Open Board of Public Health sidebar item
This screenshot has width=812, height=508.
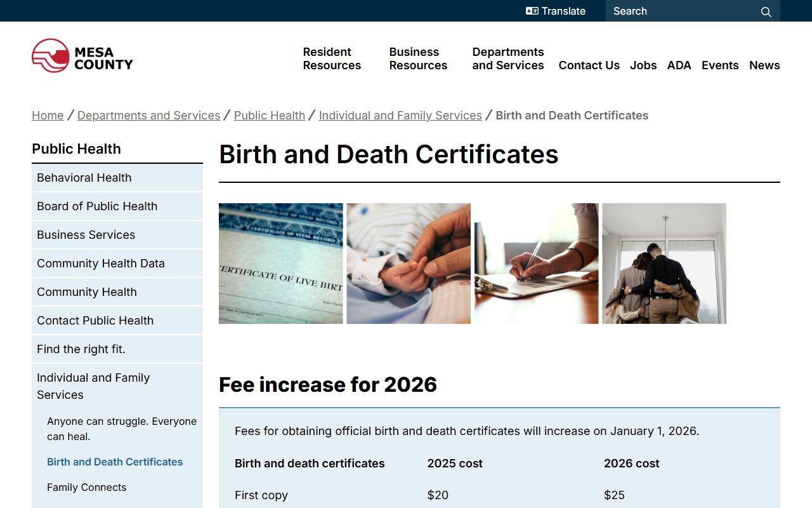pos(117,206)
